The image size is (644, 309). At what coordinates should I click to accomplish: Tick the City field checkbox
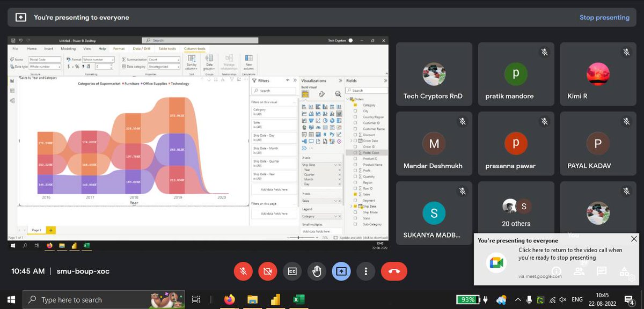coord(355,111)
